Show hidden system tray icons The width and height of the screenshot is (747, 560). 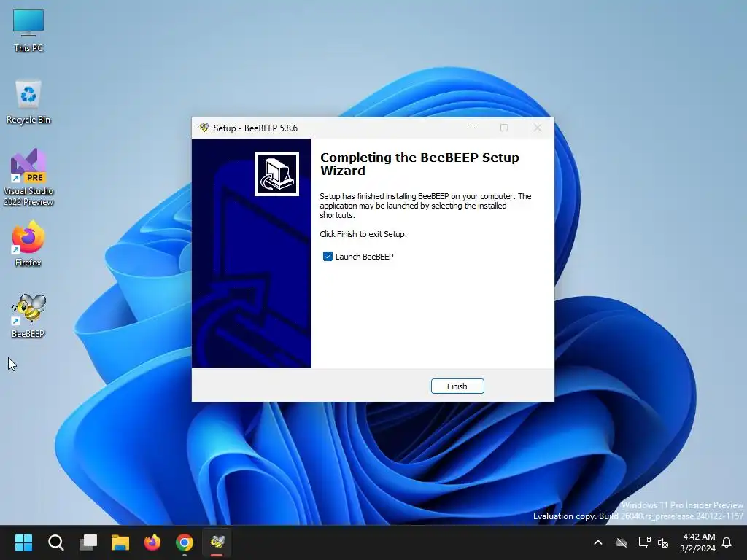[598, 542]
